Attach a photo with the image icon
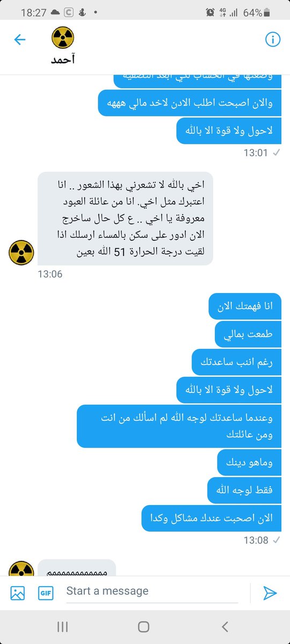290x644 pixels. click(18, 592)
